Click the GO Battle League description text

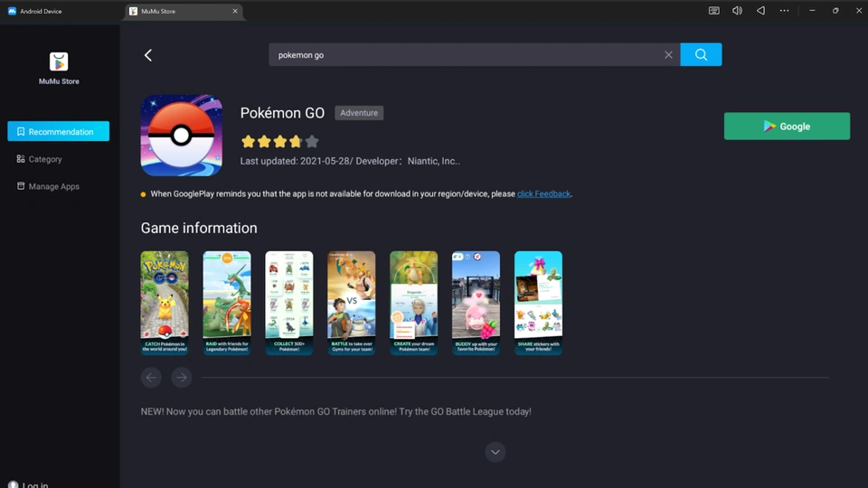click(x=336, y=412)
